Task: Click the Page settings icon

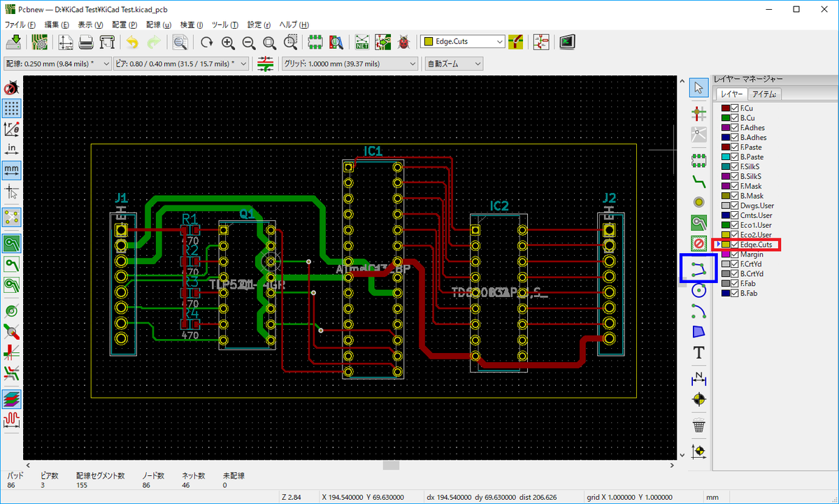Action: click(66, 42)
